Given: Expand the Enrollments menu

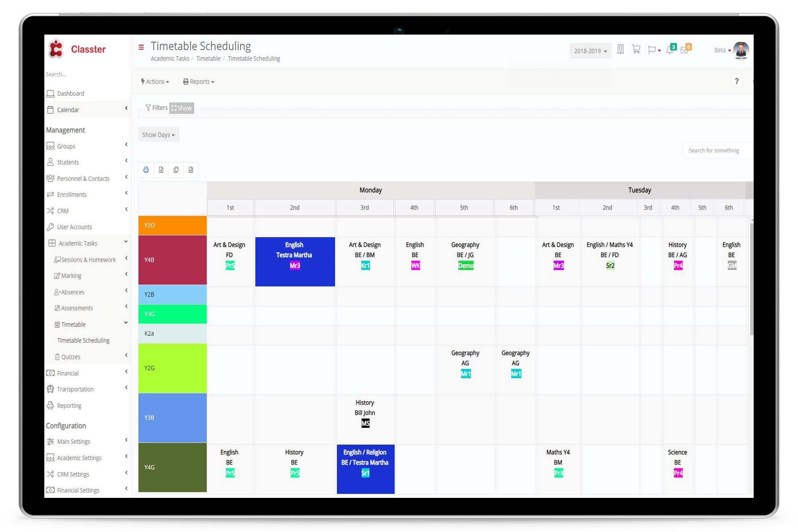Looking at the screenshot, I should point(87,195).
